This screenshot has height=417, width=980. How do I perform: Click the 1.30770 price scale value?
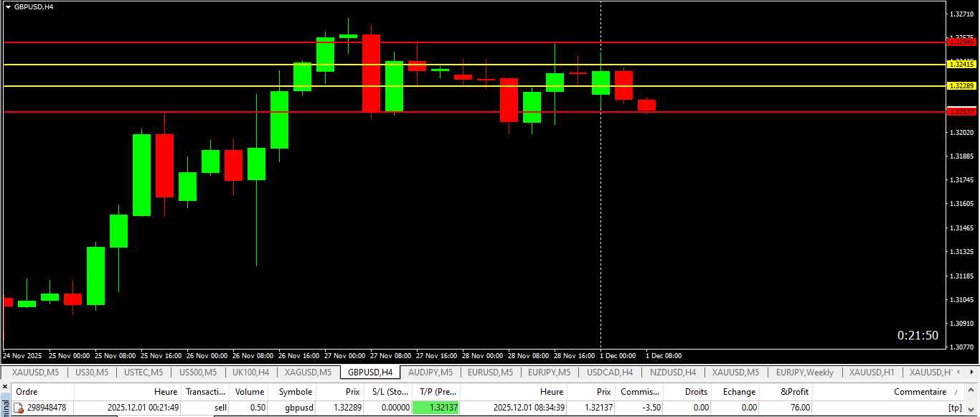[961, 347]
